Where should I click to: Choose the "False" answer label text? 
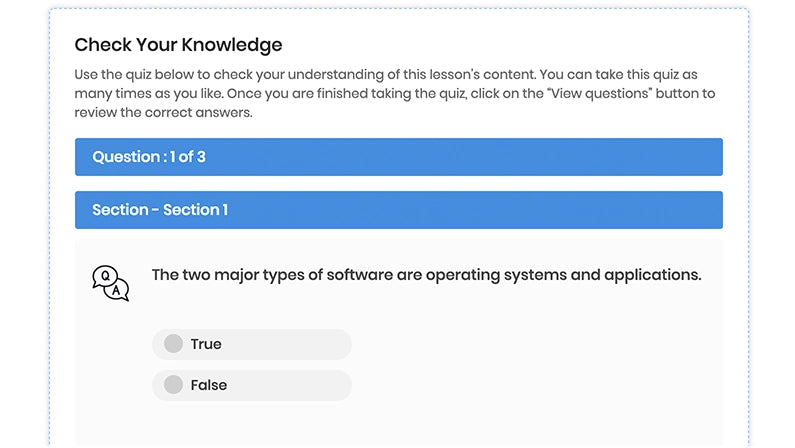tap(209, 385)
